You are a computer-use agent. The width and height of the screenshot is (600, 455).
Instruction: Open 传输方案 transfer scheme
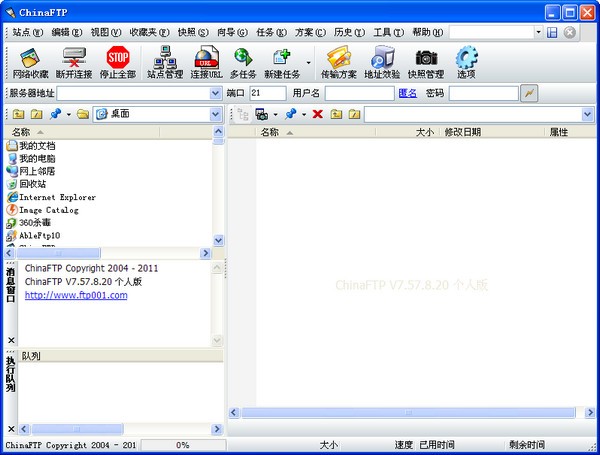[339, 63]
